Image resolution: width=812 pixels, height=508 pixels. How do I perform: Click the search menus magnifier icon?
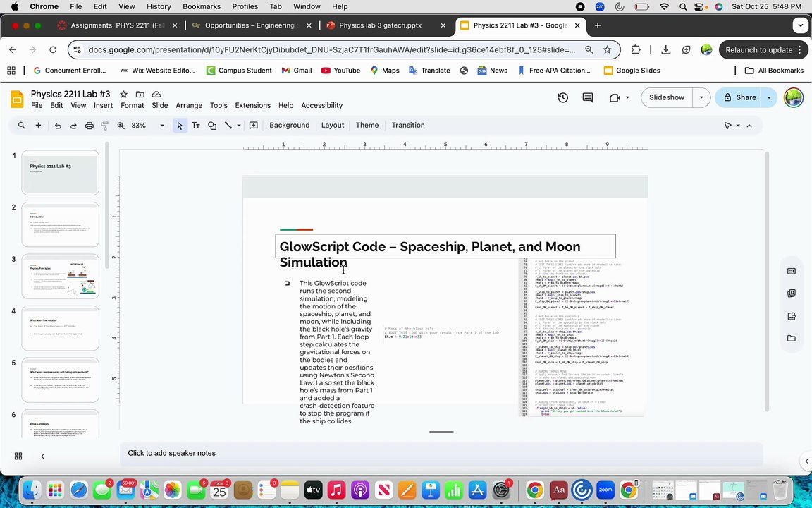(21, 126)
